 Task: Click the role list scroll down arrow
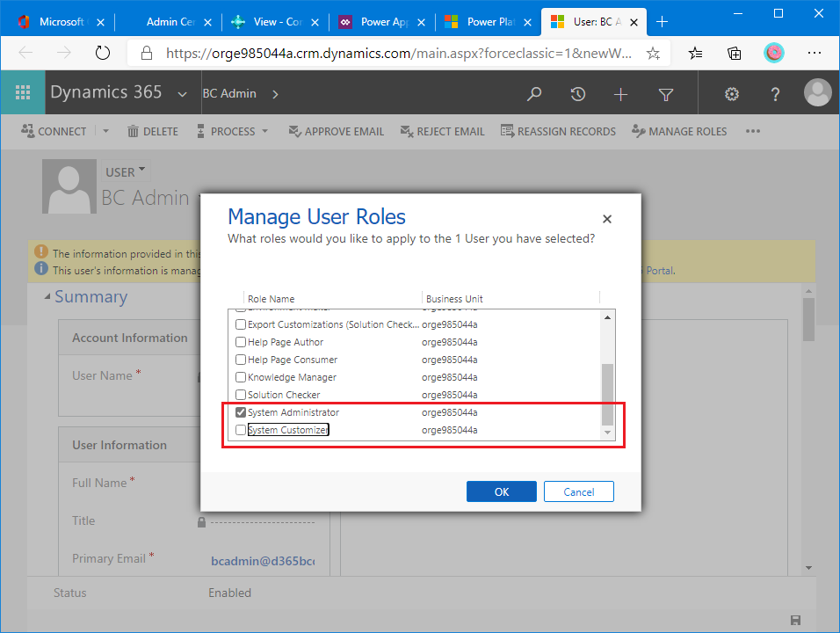pos(607,432)
